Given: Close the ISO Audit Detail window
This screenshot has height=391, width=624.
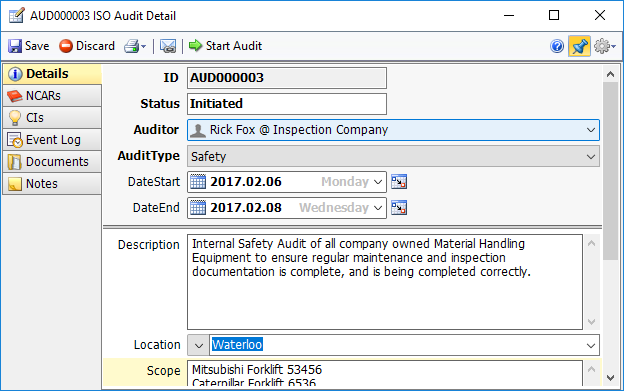Looking at the screenshot, I should 600,16.
